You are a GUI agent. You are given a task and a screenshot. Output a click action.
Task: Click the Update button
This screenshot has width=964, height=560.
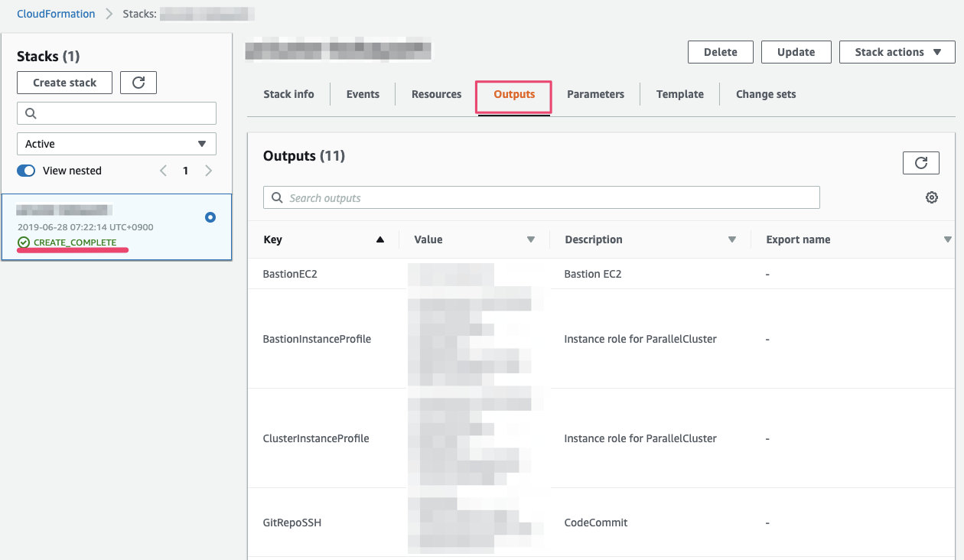point(796,52)
